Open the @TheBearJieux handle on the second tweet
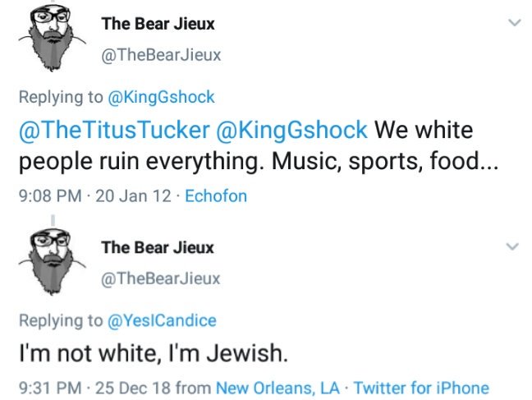 161,278
